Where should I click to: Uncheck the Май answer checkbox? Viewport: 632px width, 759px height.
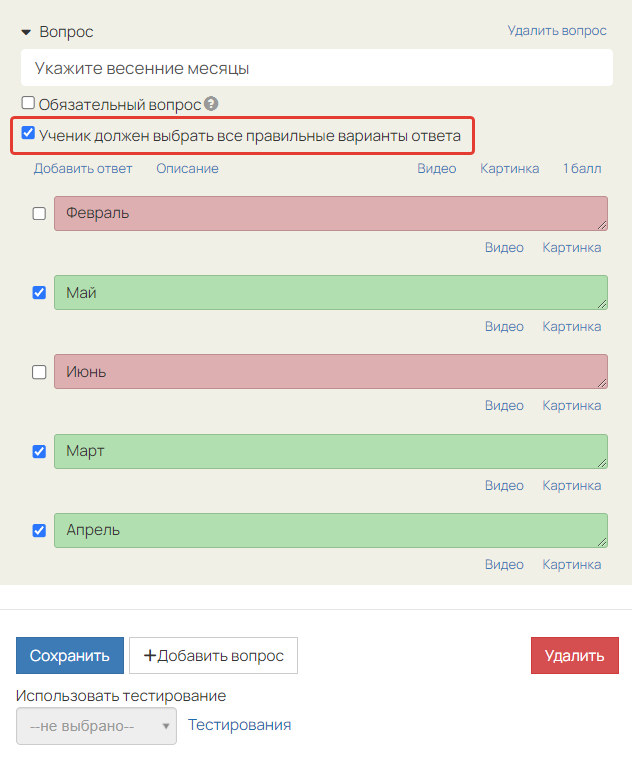[39, 292]
